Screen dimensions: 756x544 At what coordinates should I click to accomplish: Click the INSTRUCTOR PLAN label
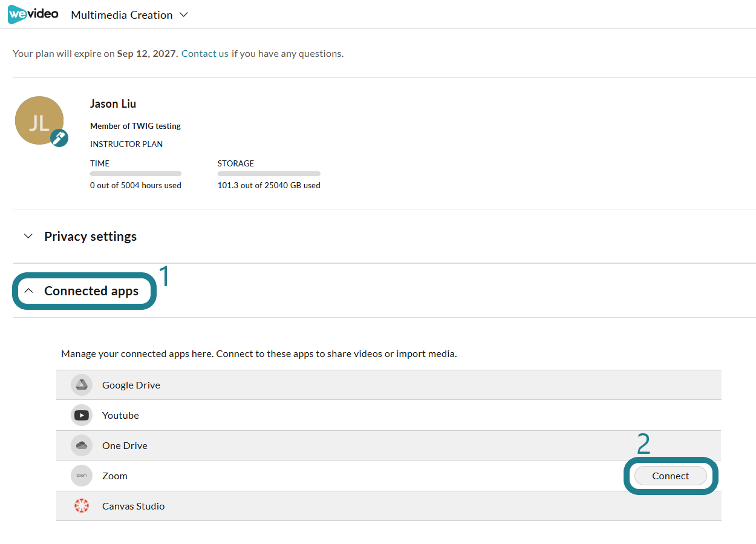pos(126,144)
